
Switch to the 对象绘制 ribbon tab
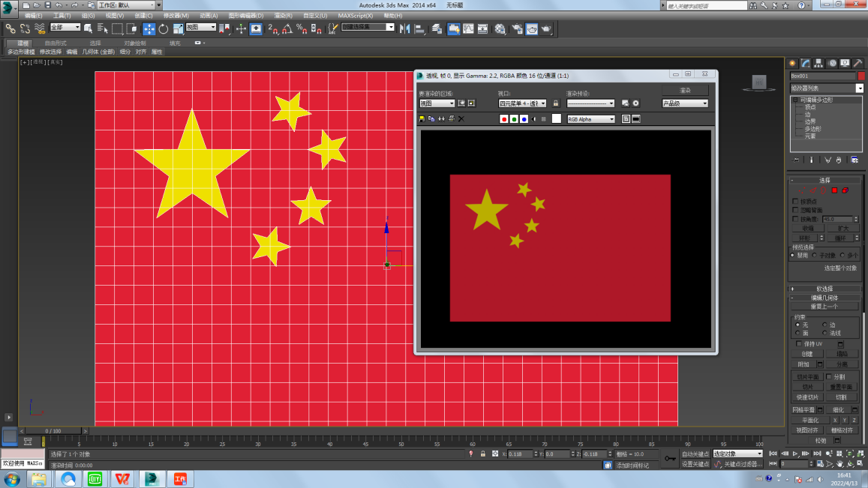coord(134,43)
